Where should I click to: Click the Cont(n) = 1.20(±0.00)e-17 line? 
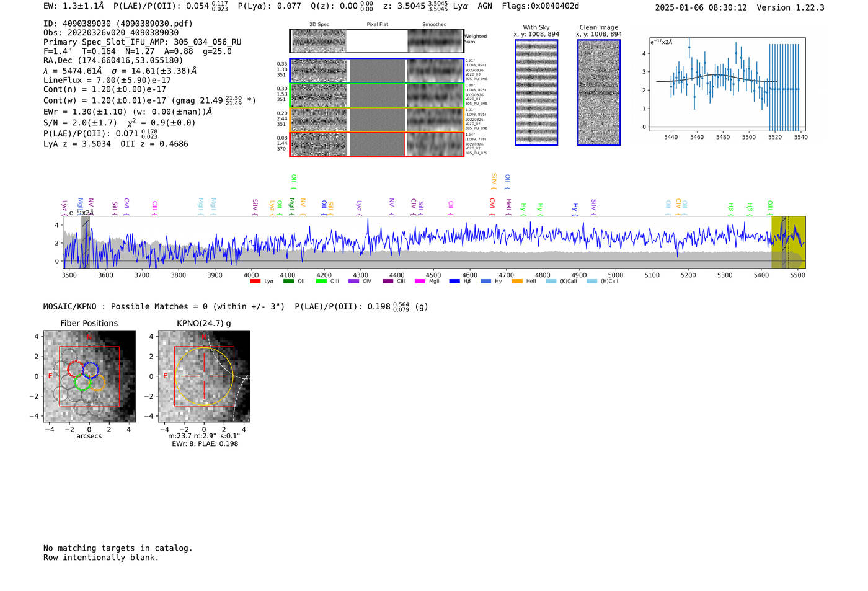(105, 89)
